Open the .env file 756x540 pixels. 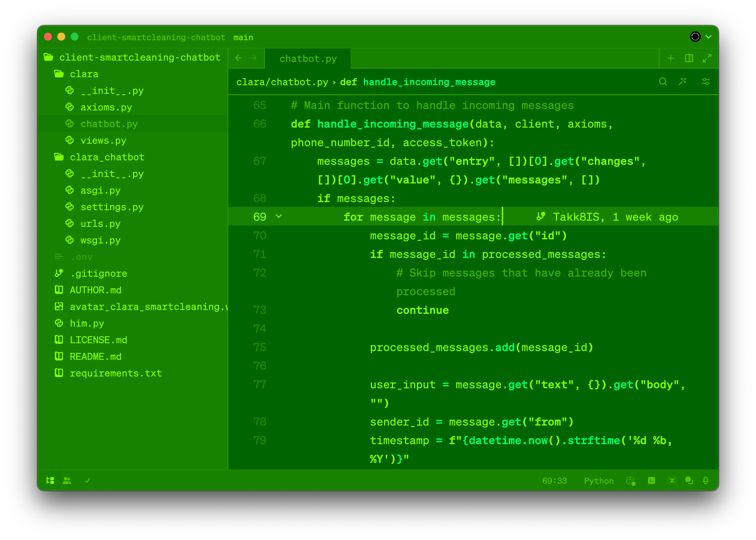(x=133, y=257)
